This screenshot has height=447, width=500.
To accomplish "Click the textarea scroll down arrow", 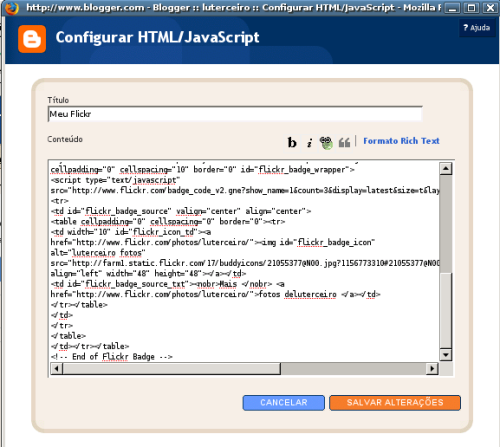I will click(x=446, y=355).
